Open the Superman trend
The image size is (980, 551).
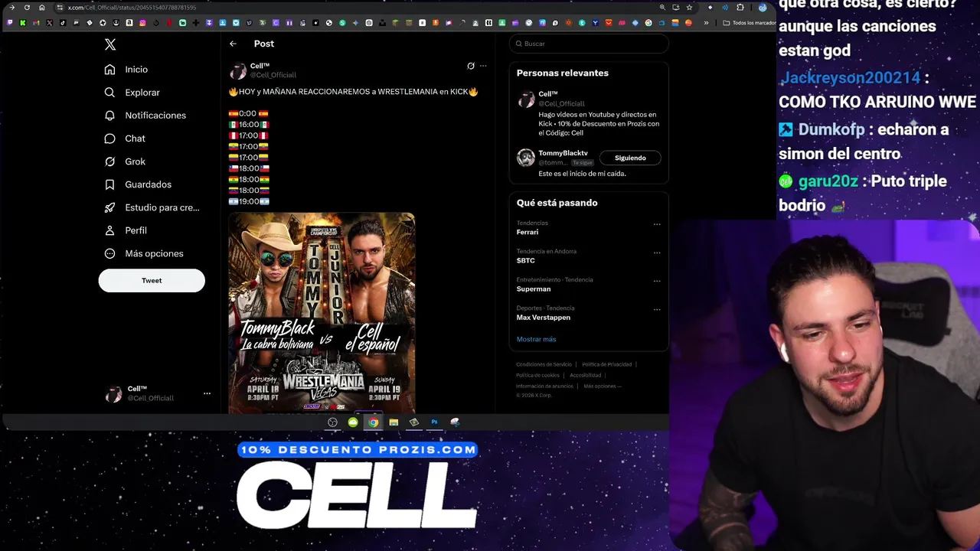(534, 289)
